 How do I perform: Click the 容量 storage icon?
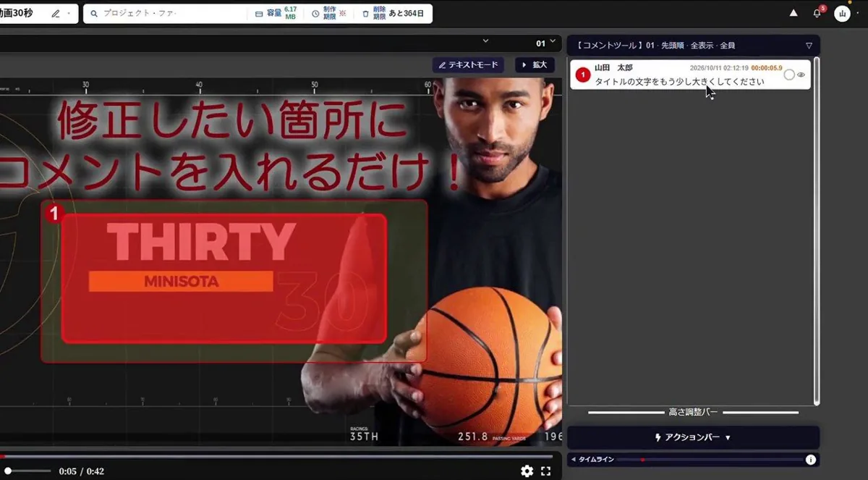(x=259, y=14)
